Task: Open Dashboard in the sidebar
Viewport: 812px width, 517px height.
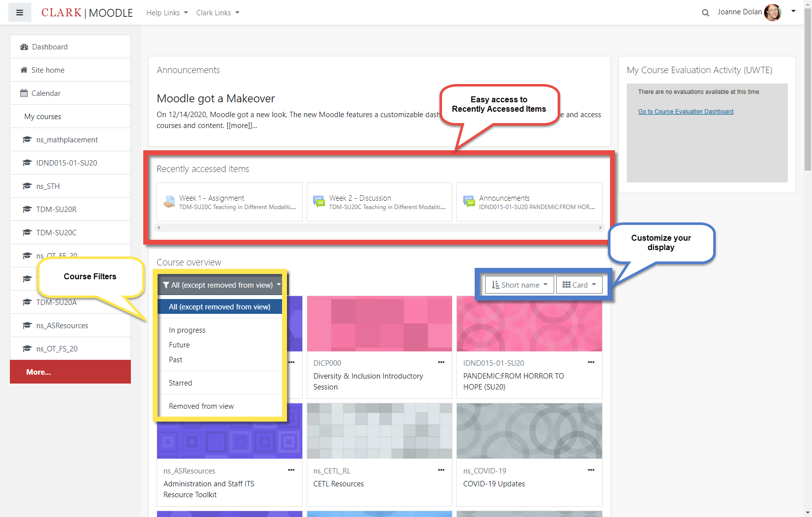Action: click(x=70, y=47)
